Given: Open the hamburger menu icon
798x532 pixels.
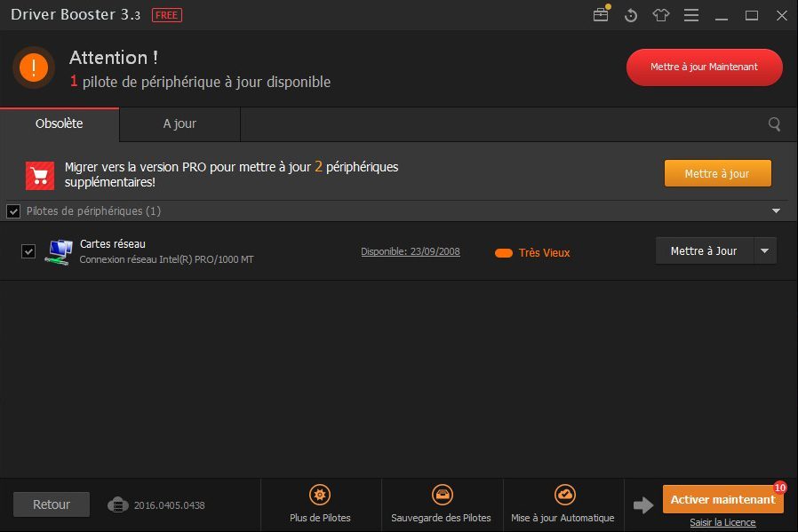Looking at the screenshot, I should coord(691,15).
